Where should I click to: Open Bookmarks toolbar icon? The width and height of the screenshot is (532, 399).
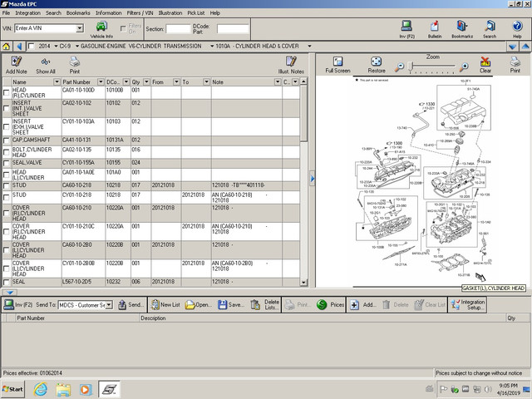pos(462,27)
